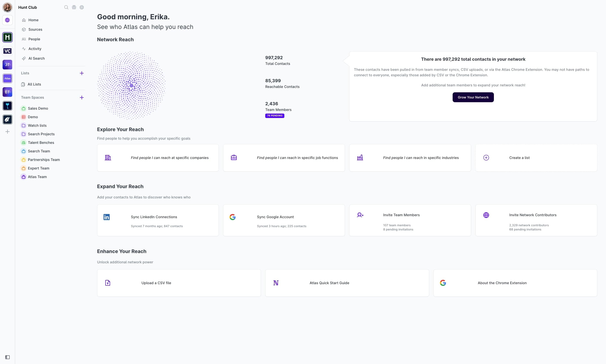Switch to the Atlas workspace icon
The image size is (606, 364).
[7, 79]
